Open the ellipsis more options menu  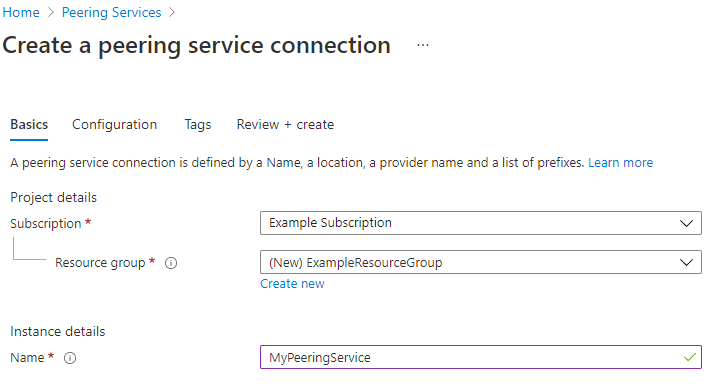(x=423, y=45)
